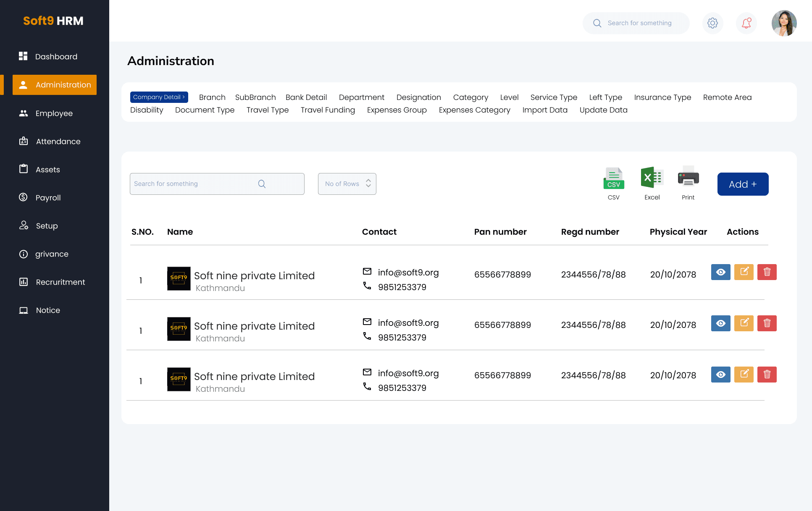Viewport: 812px width, 511px height.
Task: Open the Travel Type tab
Action: tap(268, 110)
